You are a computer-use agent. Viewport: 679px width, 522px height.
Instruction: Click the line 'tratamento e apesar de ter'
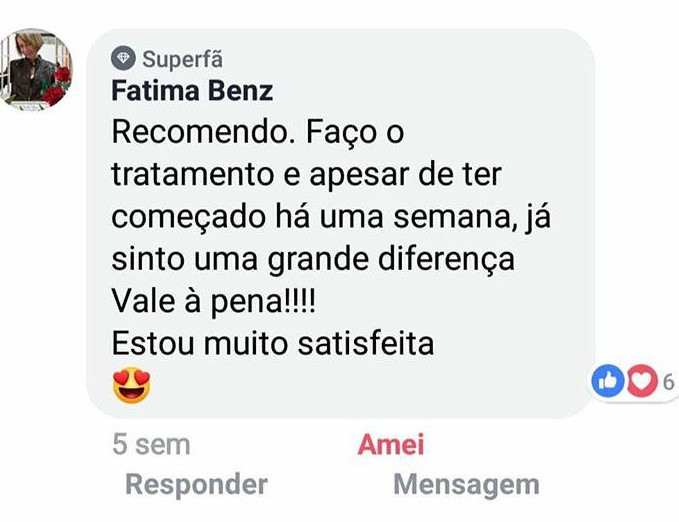307,174
